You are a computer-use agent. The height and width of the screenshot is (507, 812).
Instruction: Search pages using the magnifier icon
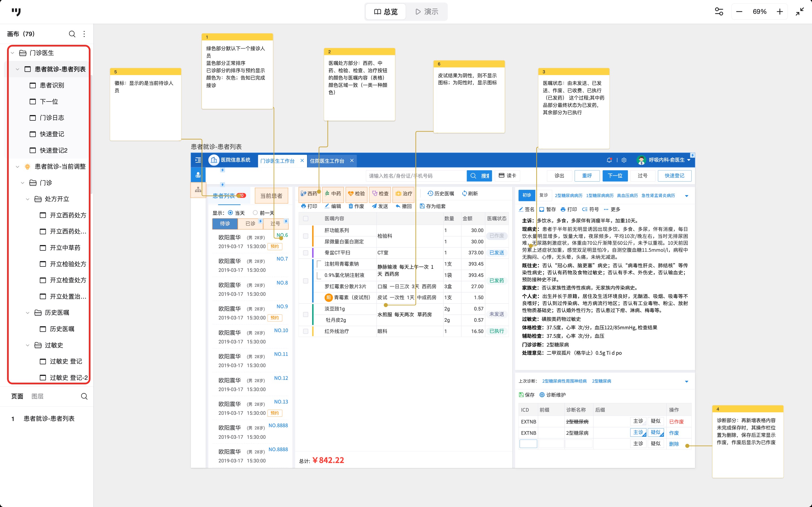84,396
